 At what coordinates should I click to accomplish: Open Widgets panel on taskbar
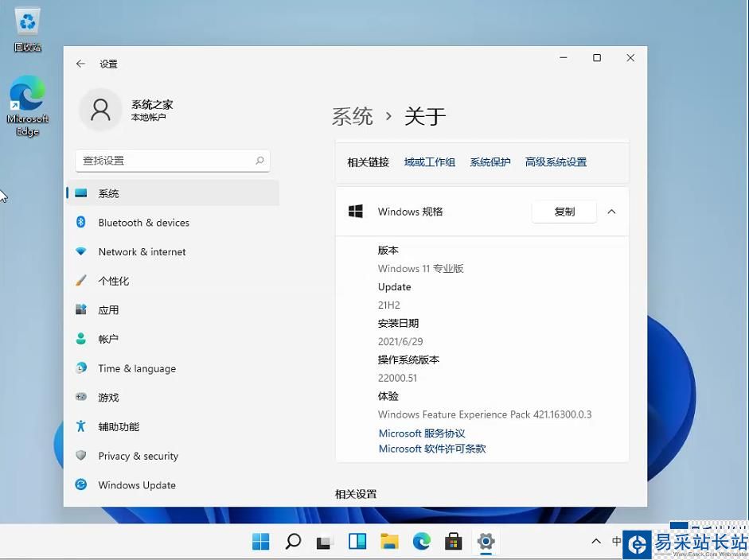[x=357, y=542]
